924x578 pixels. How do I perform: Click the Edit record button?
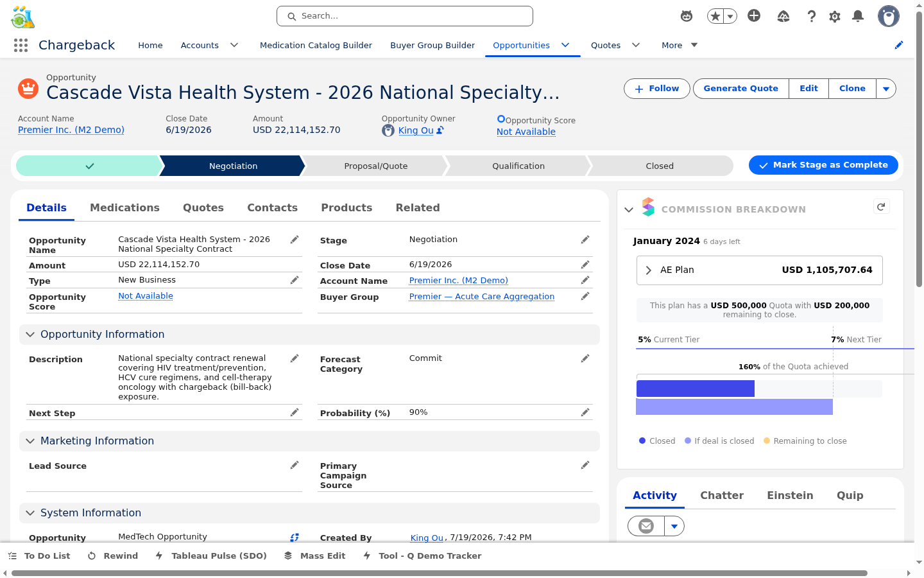click(x=809, y=89)
